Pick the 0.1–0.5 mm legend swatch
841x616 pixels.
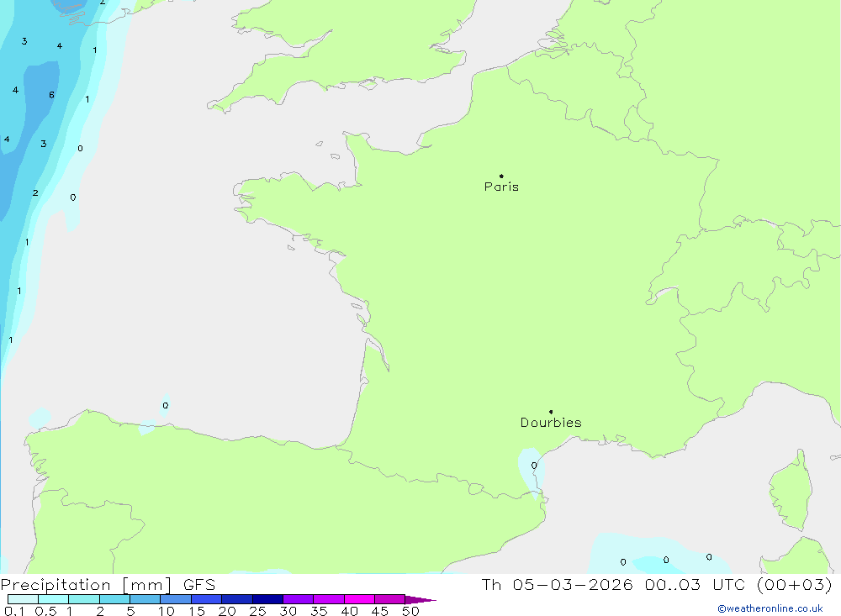click(x=23, y=599)
